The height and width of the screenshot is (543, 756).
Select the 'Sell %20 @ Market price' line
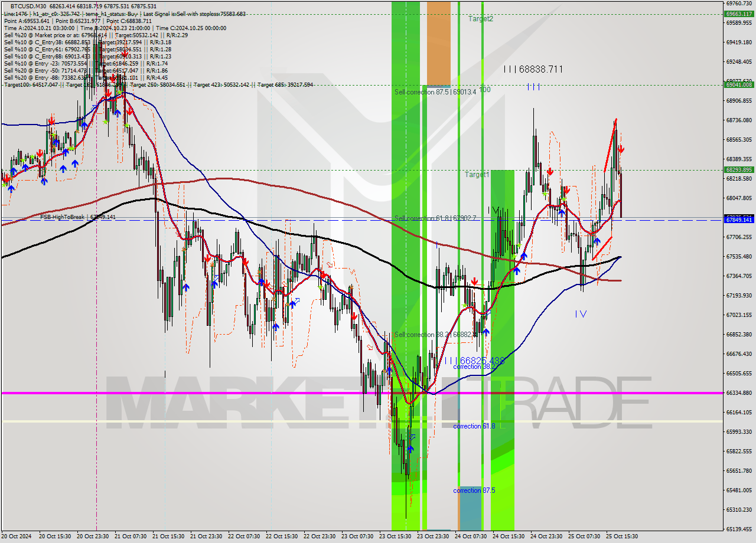click(x=96, y=35)
